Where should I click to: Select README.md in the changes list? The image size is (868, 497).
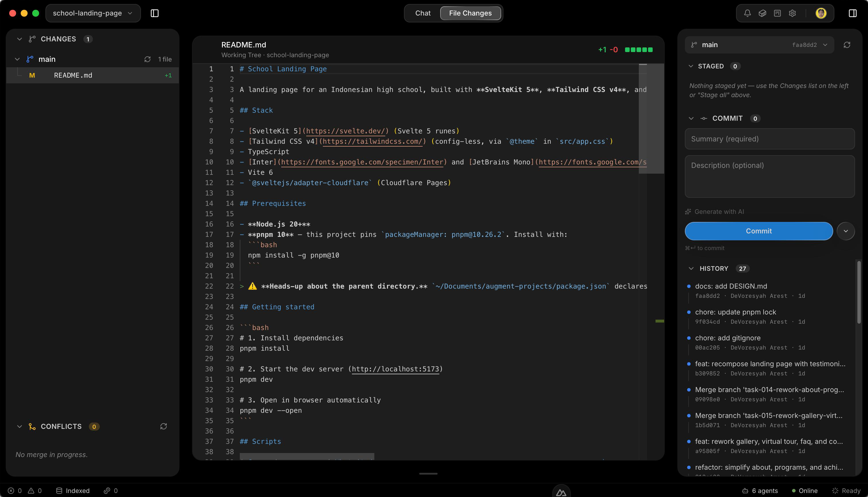click(x=93, y=75)
